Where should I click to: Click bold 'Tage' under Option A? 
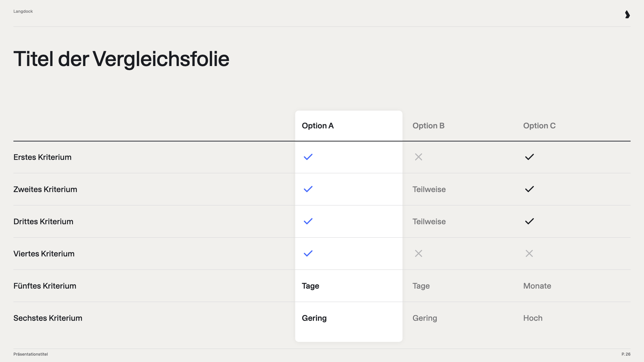(310, 286)
